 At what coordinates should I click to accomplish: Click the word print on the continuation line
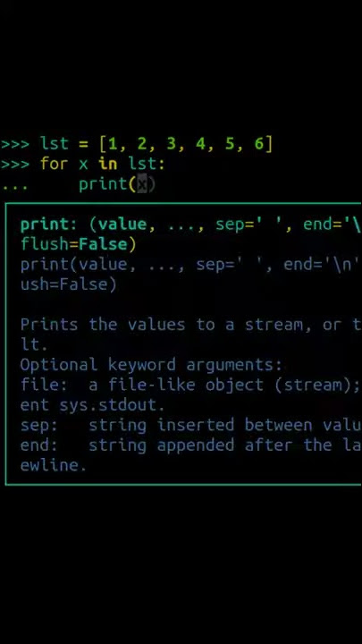(104, 185)
